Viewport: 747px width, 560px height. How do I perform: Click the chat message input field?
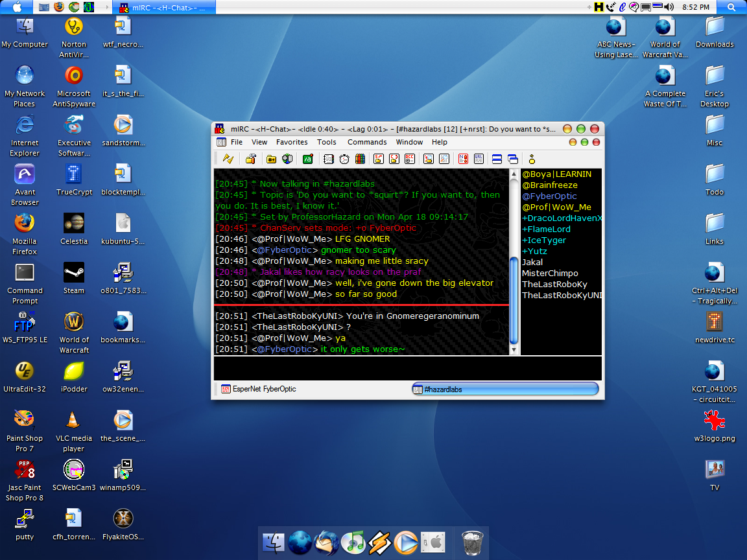407,367
